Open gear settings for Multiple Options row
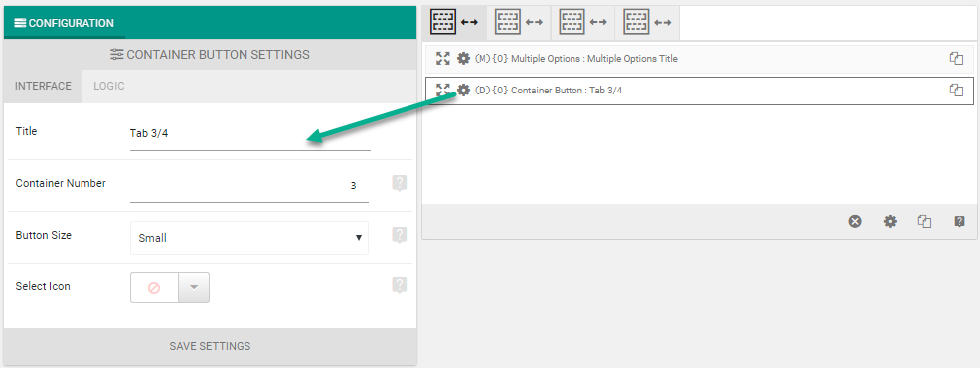Viewport: 980px width, 368px height. (463, 59)
